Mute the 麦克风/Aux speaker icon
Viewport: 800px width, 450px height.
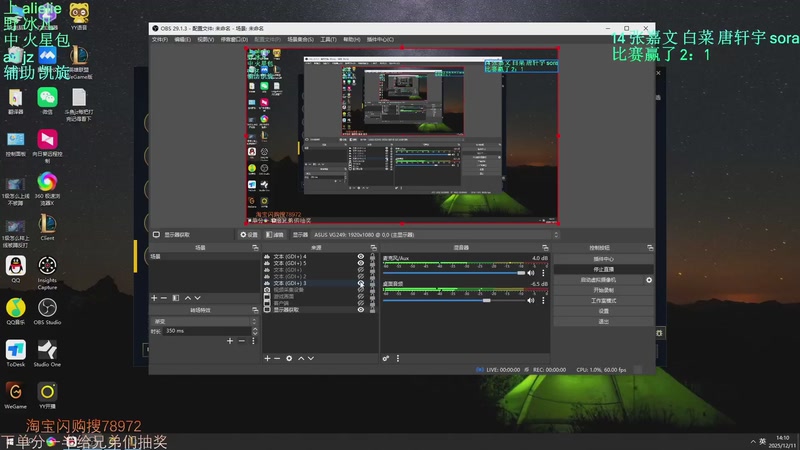tap(531, 273)
